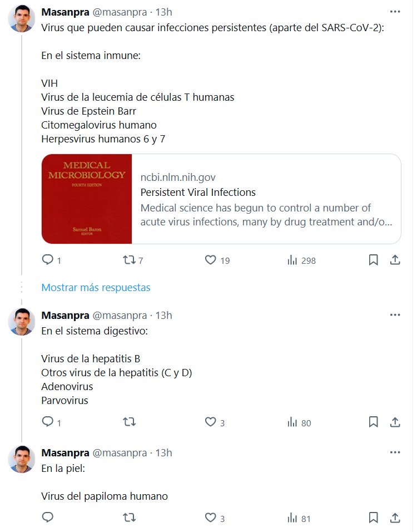Image resolution: width=417 pixels, height=532 pixels.
Task: Open more options on first tweet
Action: tap(395, 12)
